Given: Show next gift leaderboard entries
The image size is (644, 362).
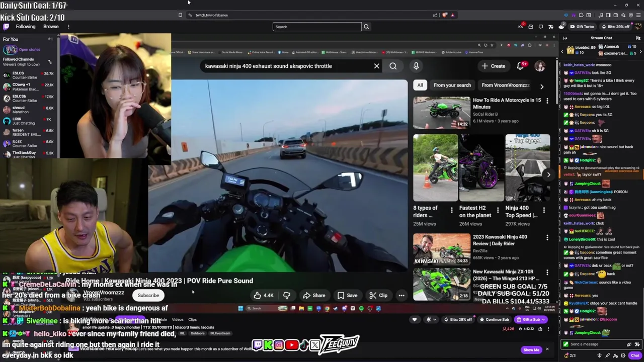Looking at the screenshot, I should 640,52.
